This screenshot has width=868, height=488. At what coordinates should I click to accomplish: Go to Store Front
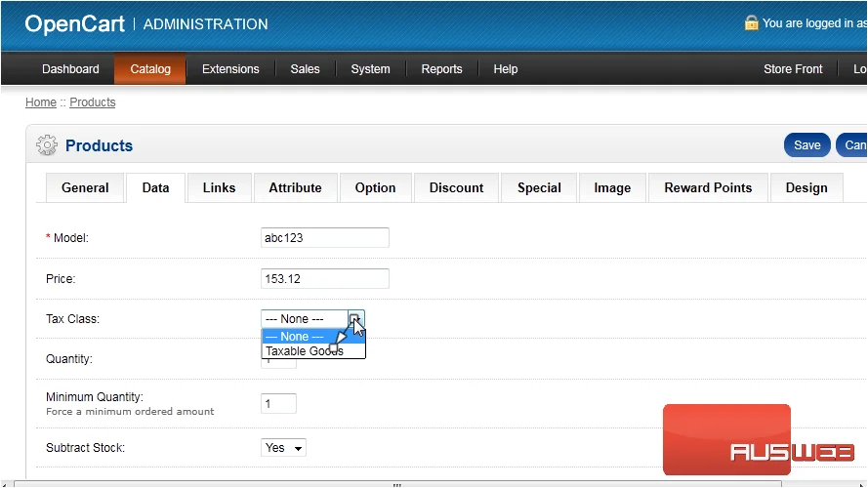coord(793,69)
